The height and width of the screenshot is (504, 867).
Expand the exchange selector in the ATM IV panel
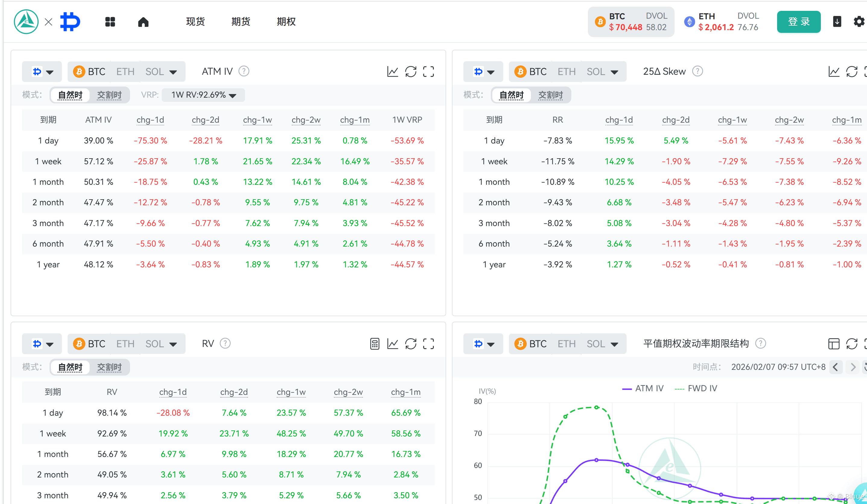point(42,71)
